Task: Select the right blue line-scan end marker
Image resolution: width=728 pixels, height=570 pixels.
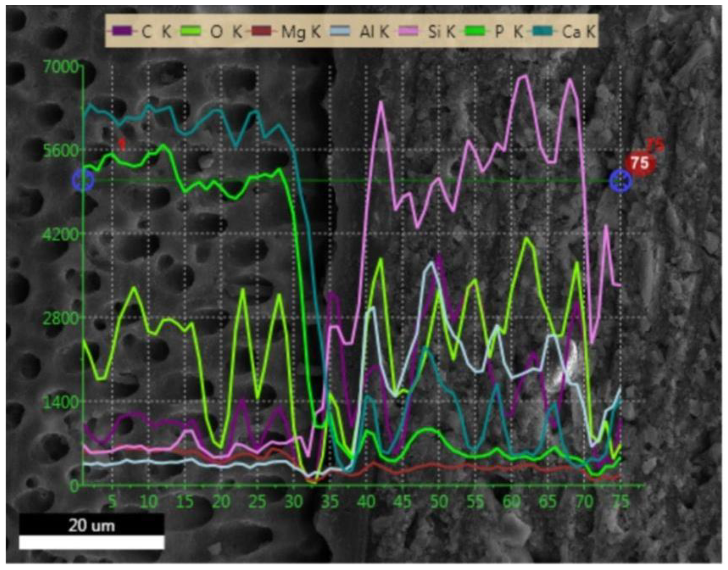Action: click(x=620, y=181)
